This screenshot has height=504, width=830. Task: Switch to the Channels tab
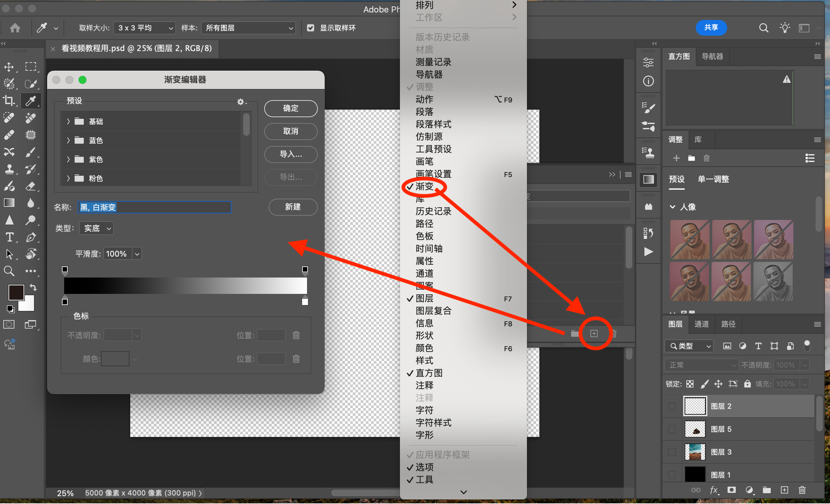click(x=701, y=324)
